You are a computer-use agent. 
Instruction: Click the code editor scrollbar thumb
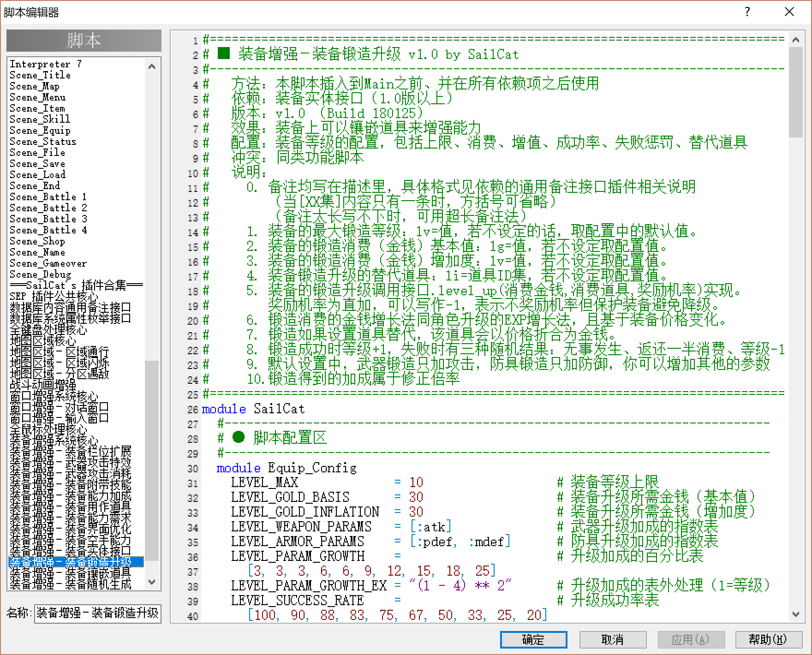795,91
